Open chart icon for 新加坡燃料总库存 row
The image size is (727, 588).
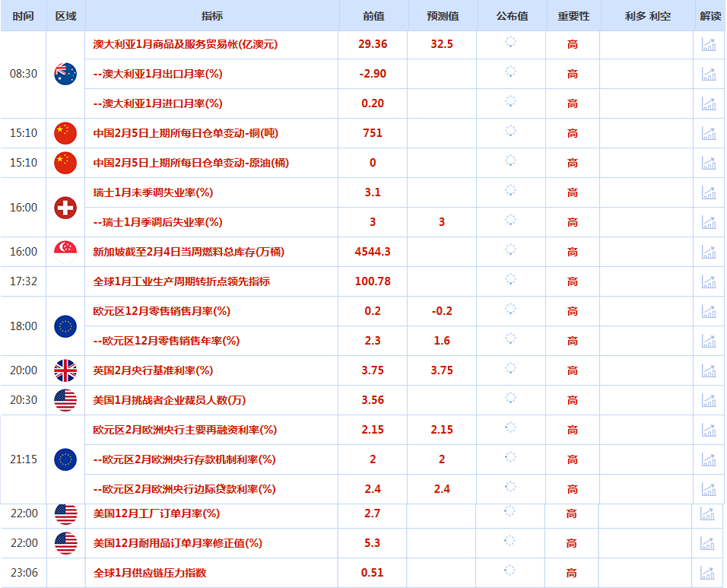[x=709, y=253]
